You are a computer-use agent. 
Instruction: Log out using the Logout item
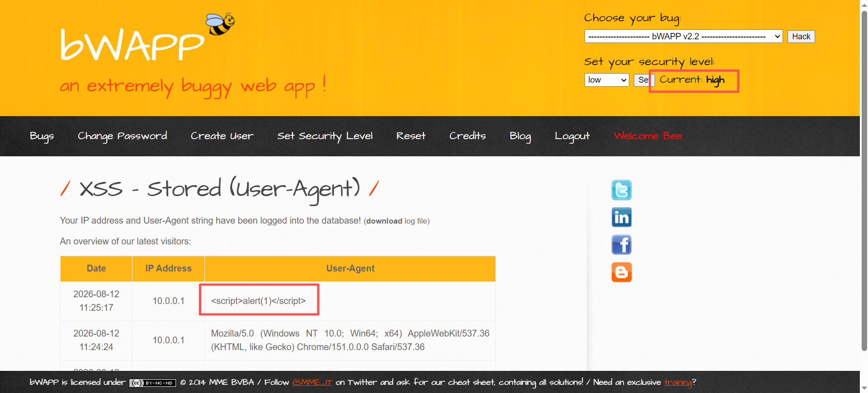pyautogui.click(x=572, y=136)
